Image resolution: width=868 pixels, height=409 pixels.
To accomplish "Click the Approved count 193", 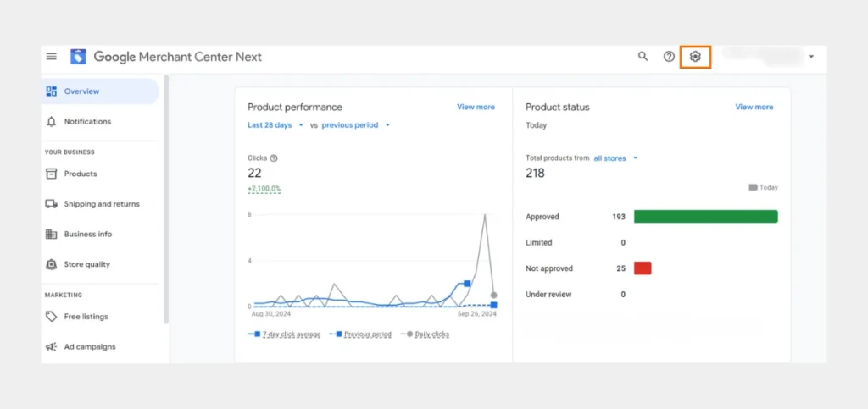I will pyautogui.click(x=619, y=217).
